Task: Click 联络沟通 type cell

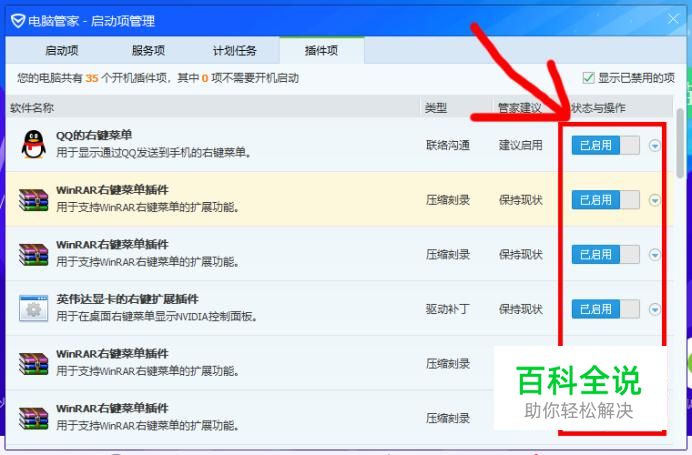Action: point(448,145)
